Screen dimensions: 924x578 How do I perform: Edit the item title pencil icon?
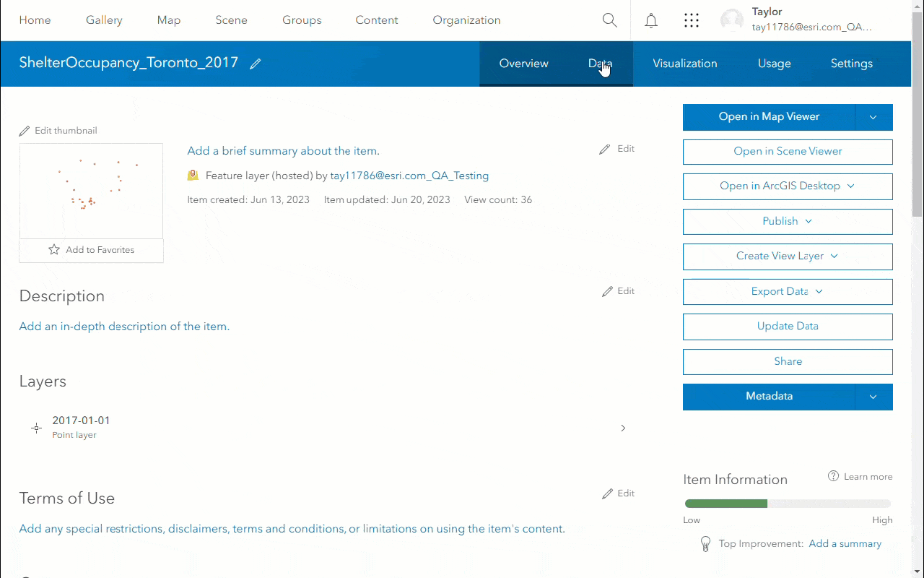point(255,64)
